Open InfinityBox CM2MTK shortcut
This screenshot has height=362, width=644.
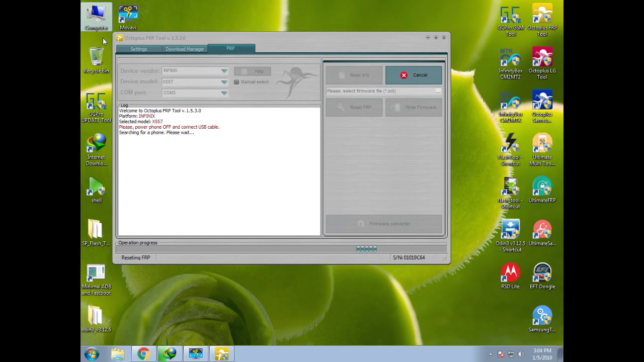click(510, 107)
